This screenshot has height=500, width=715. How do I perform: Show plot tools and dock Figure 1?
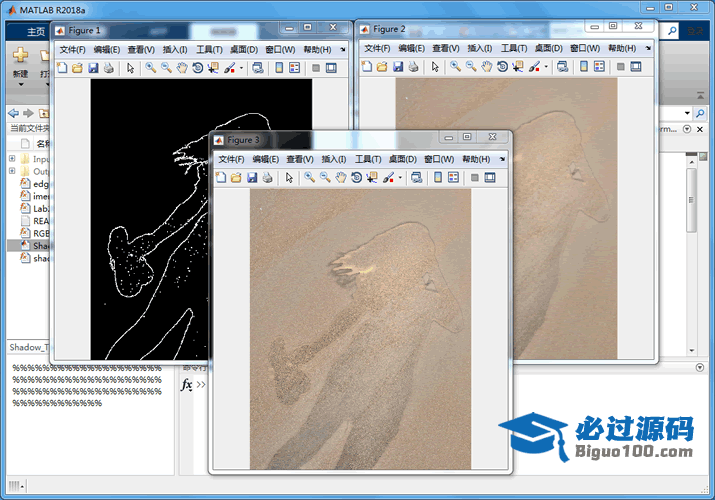coord(331,68)
